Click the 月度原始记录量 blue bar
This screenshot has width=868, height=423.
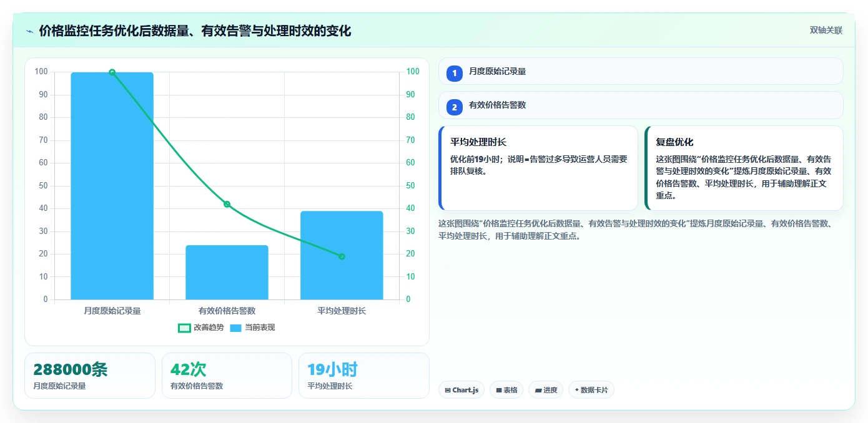click(112, 186)
